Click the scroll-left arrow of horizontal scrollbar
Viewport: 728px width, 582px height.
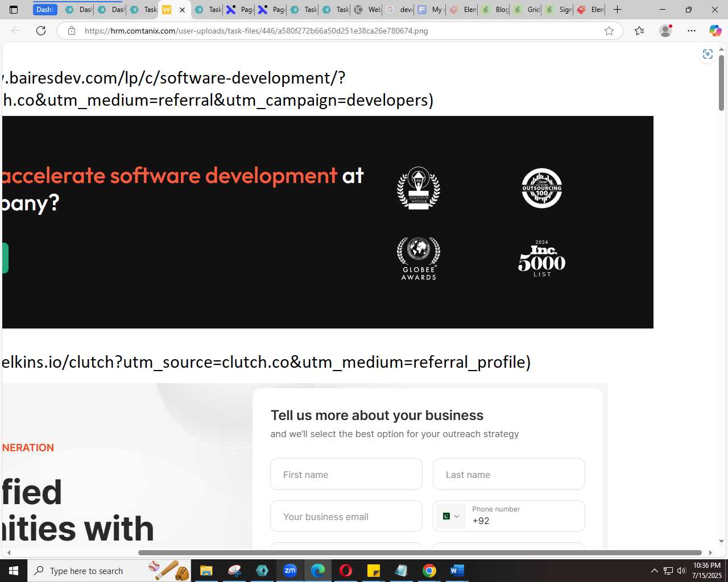9,552
